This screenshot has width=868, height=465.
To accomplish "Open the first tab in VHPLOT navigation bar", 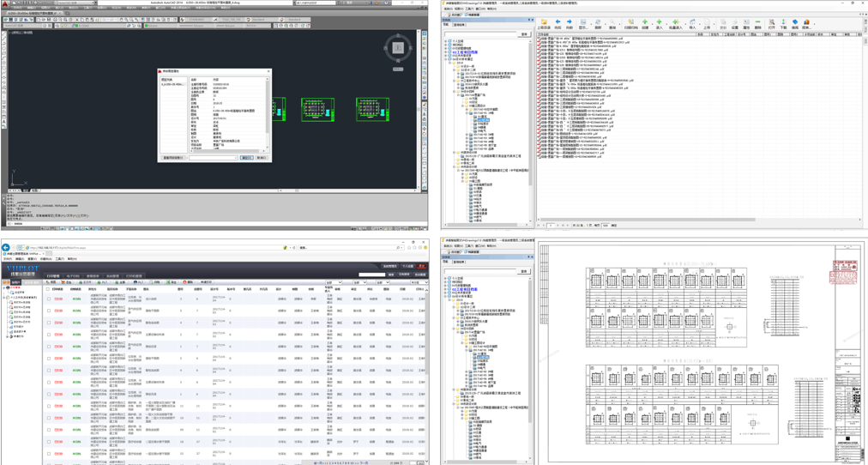I will point(53,276).
